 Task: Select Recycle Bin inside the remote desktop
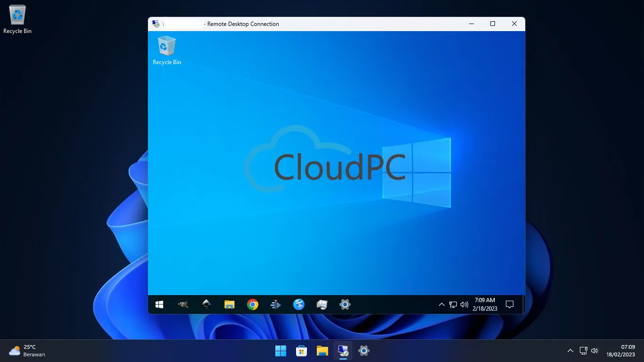[x=167, y=50]
